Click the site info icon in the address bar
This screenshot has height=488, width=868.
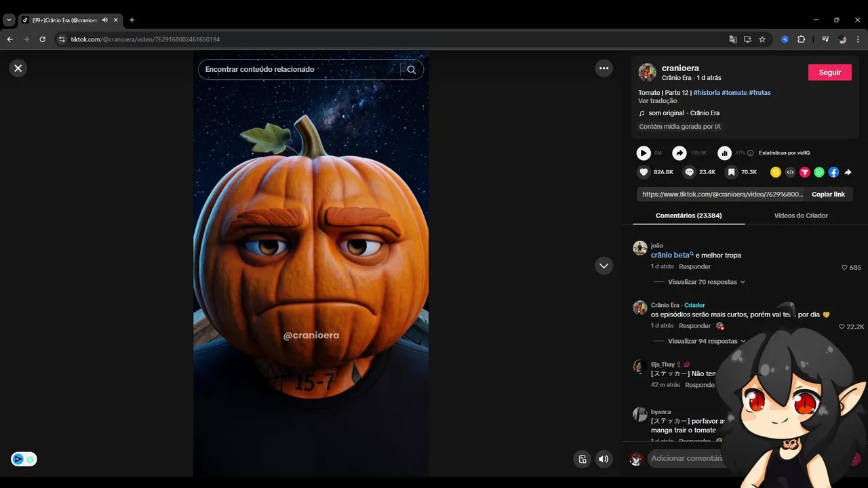click(62, 39)
